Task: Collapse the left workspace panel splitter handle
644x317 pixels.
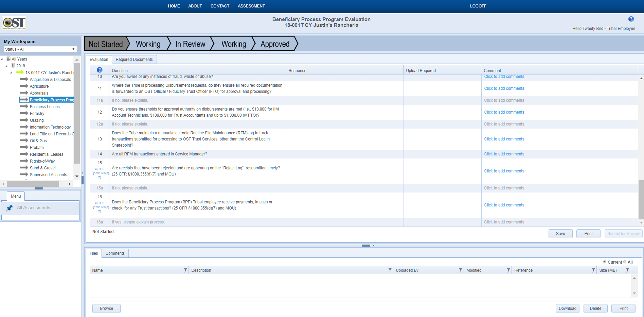Action: click(83, 180)
